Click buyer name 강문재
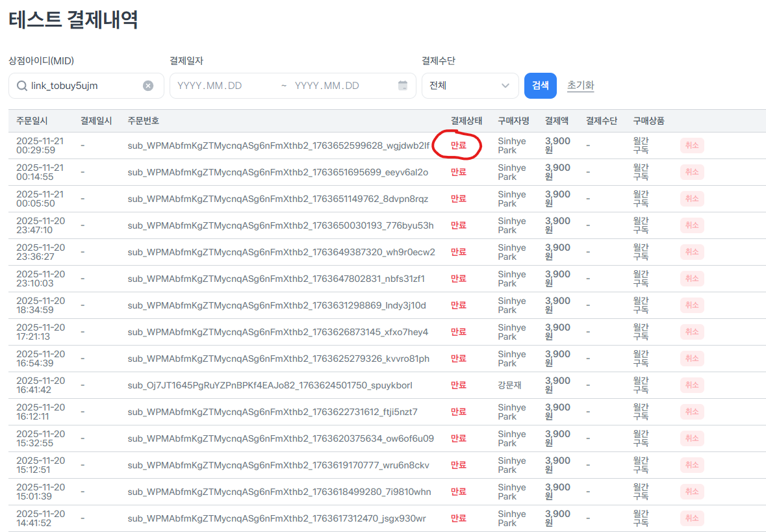The width and height of the screenshot is (766, 532). 509,385
